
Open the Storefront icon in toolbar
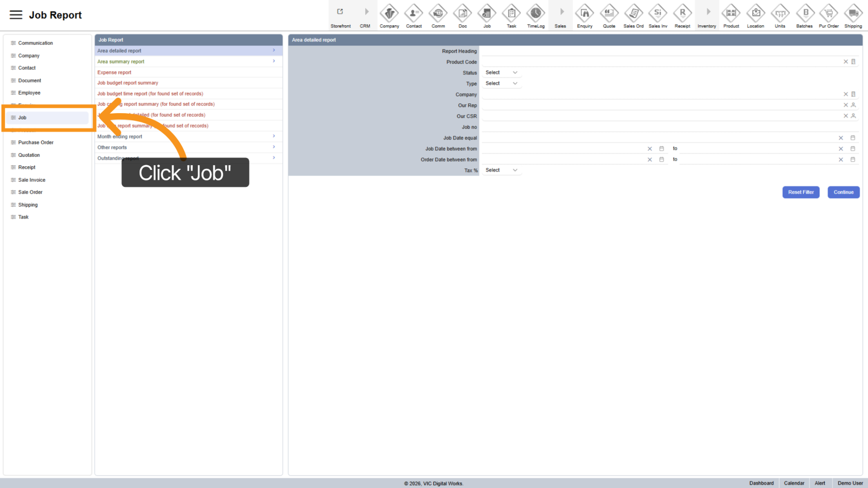[x=340, y=12]
